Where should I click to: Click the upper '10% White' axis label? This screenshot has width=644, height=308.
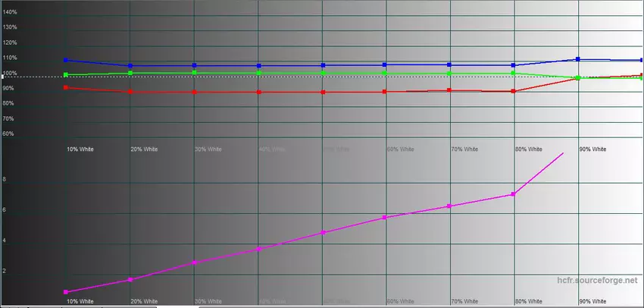[80, 149]
